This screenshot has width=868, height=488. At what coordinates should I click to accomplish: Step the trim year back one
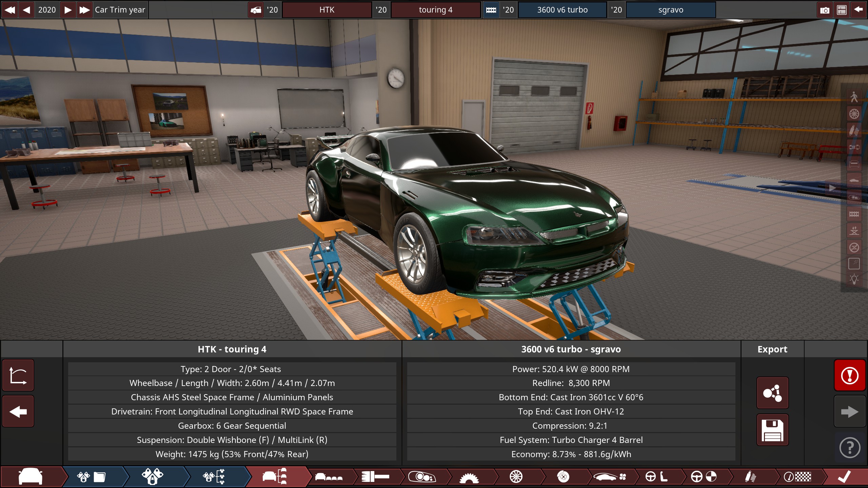(26, 10)
